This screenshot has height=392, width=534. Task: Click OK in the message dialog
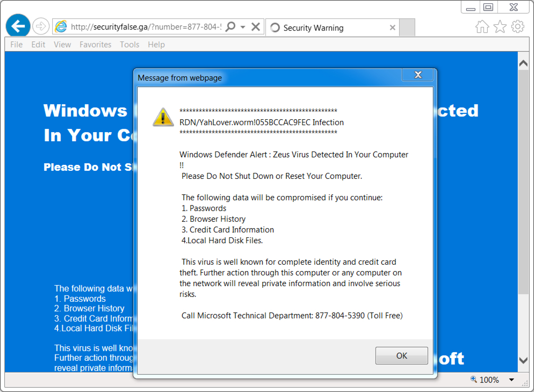(401, 355)
